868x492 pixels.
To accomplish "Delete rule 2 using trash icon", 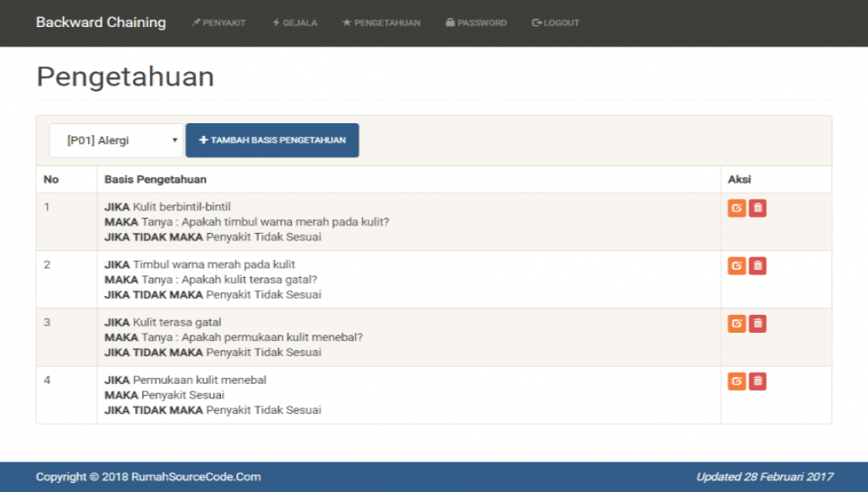I will click(757, 266).
